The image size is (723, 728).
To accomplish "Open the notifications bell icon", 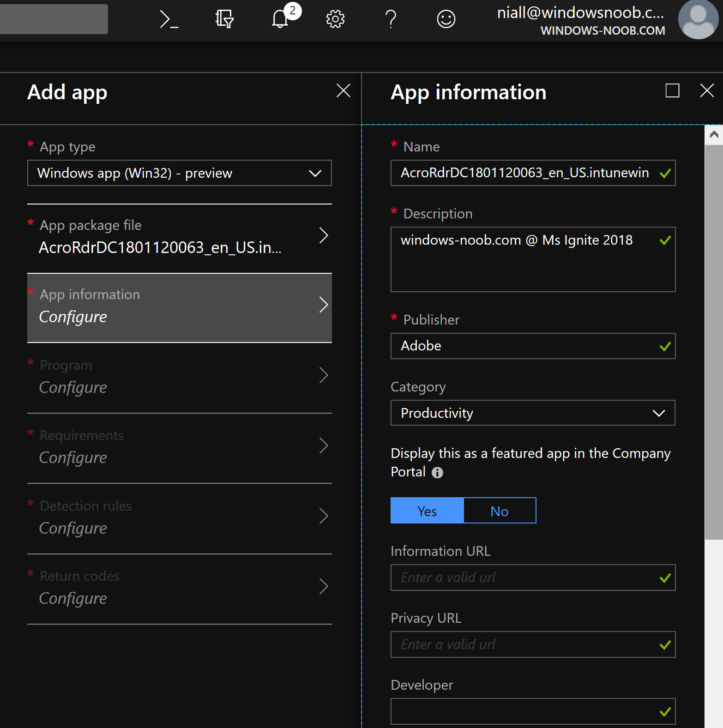I will tap(280, 19).
